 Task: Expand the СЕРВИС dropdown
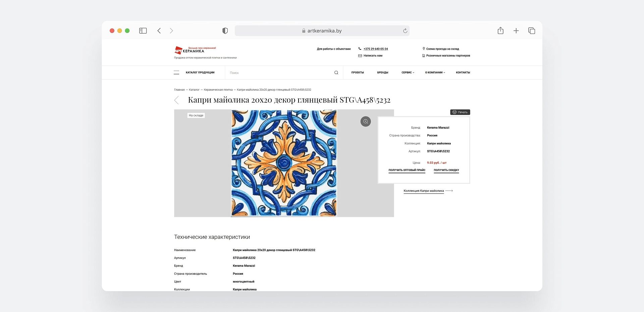(x=408, y=73)
